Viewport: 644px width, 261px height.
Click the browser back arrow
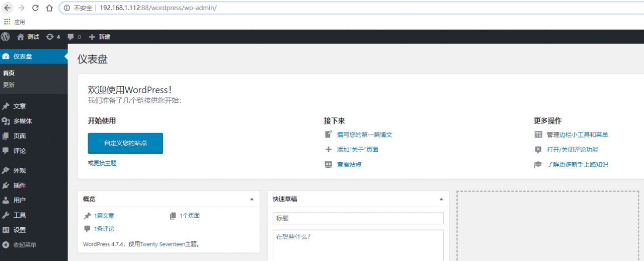click(7, 8)
